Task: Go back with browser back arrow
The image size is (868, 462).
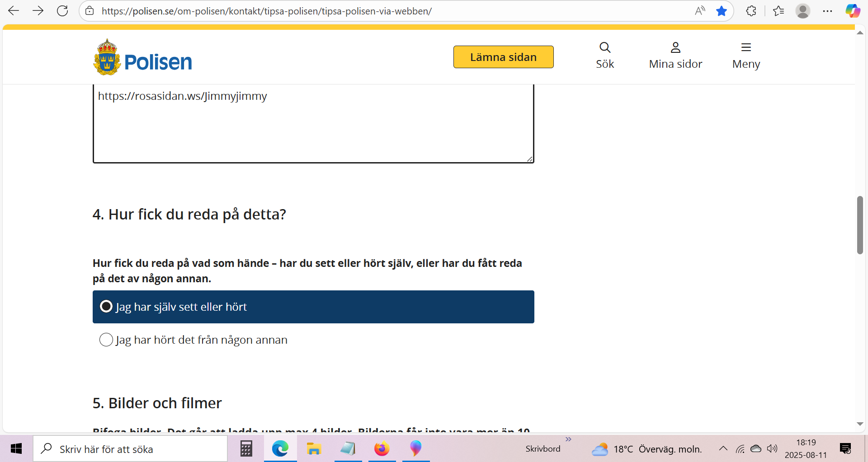Action: pos(14,11)
